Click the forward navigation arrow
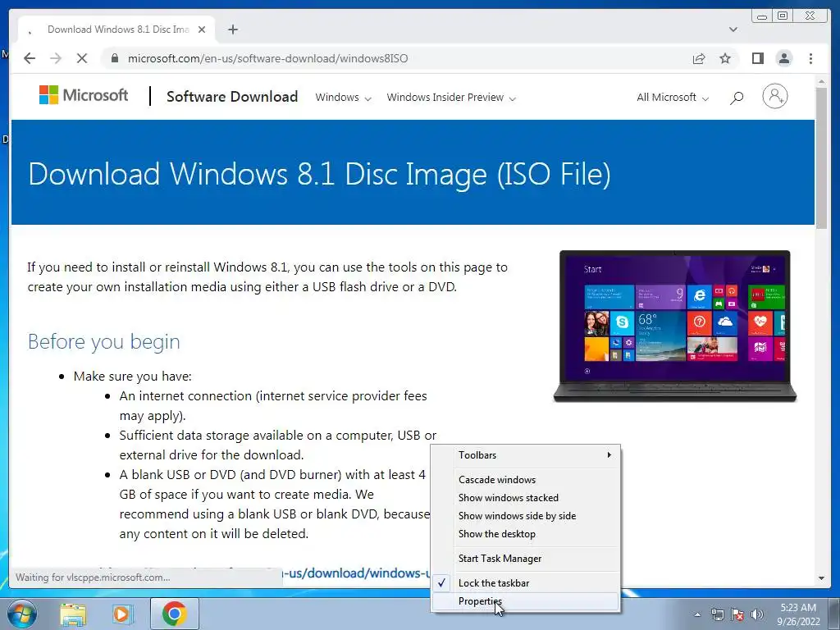This screenshot has height=630, width=840. click(x=56, y=58)
